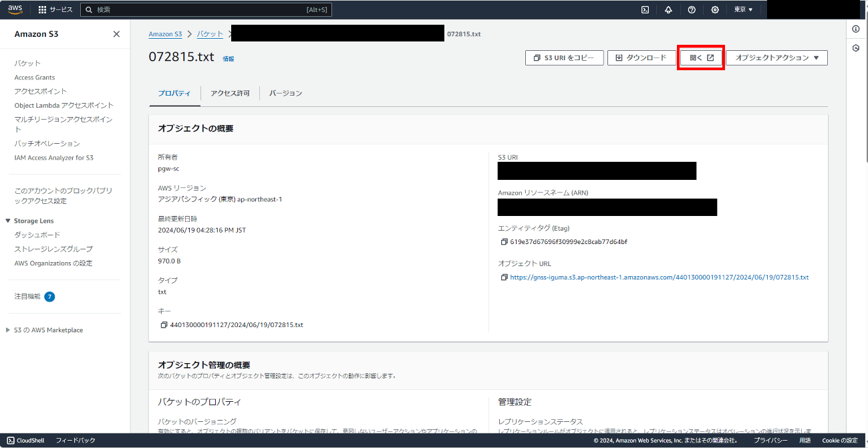The height and width of the screenshot is (448, 868).
Task: Copy the object key with copy icon
Action: 164,325
